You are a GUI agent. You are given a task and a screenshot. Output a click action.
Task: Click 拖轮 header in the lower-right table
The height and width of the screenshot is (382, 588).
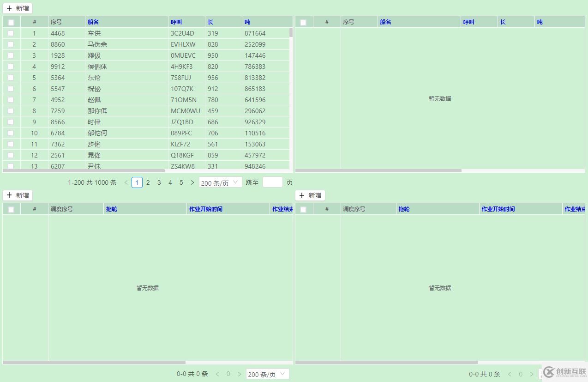404,209
